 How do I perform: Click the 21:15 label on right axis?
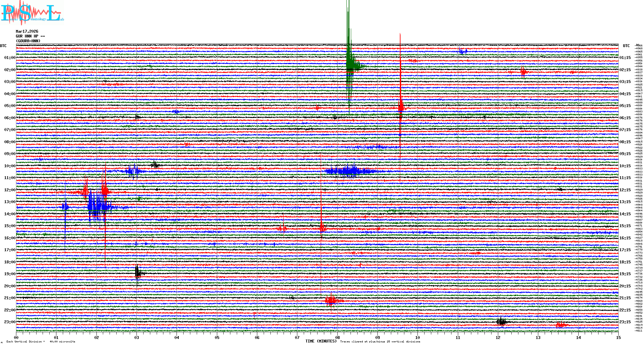point(625,298)
